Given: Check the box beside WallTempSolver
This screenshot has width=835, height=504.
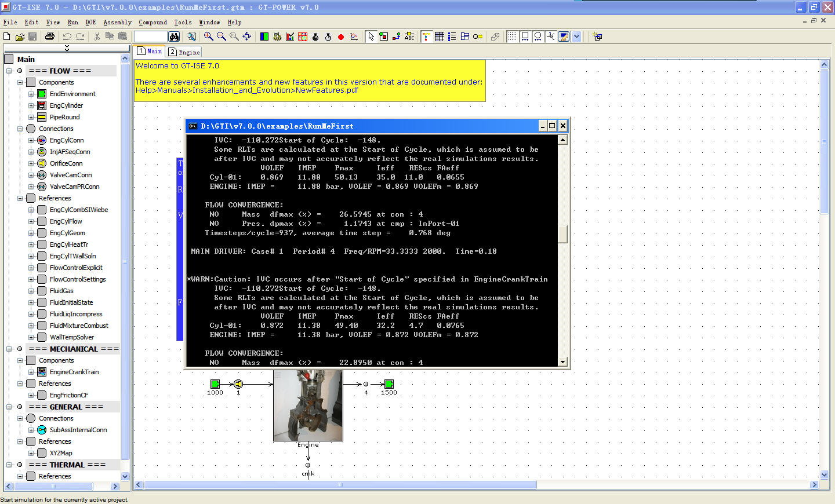Looking at the screenshot, I should pos(42,337).
